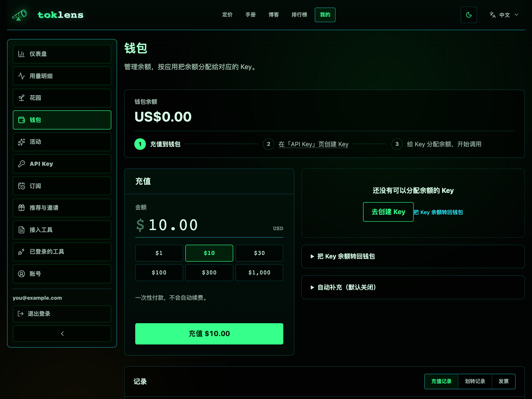532x399 pixels.
Task: Click the toklens telescope logo icon
Action: click(x=20, y=15)
